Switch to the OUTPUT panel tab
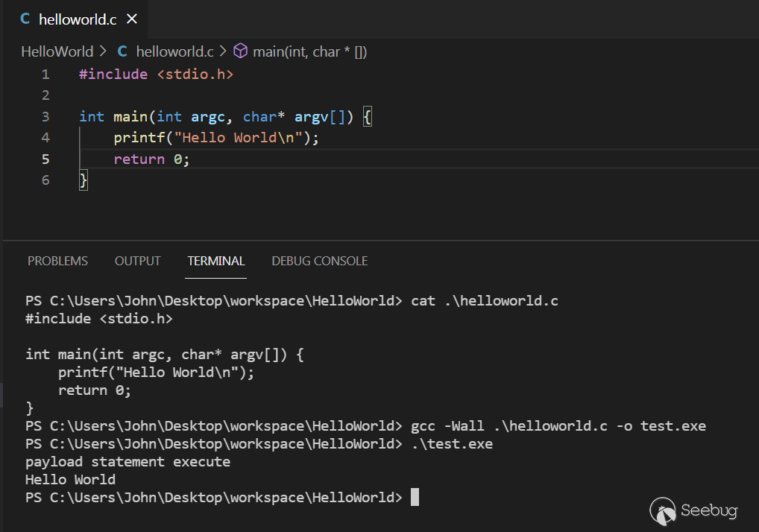Screen dimensions: 759x532 pos(137,261)
